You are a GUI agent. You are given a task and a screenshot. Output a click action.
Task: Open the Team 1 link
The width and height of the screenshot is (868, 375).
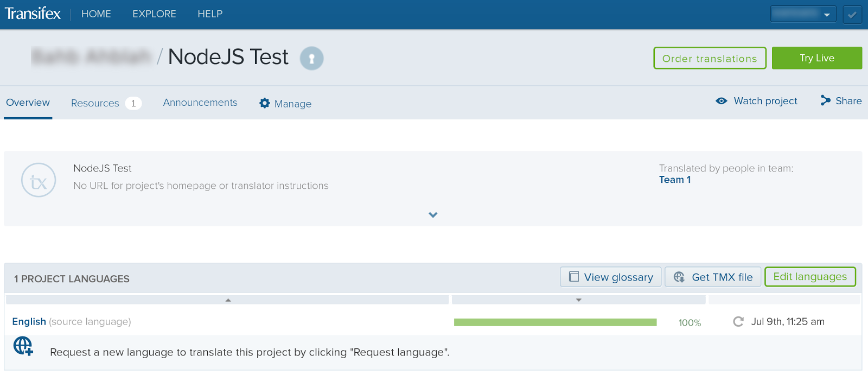[675, 180]
